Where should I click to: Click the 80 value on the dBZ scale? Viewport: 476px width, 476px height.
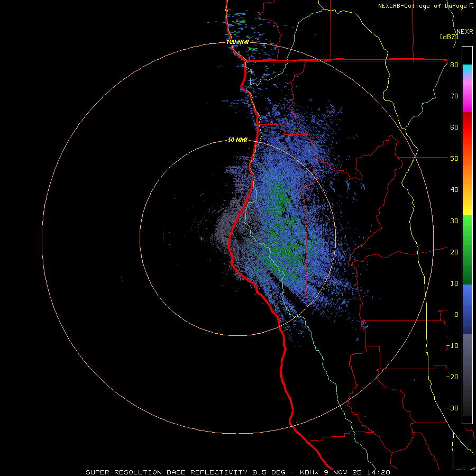click(454, 65)
